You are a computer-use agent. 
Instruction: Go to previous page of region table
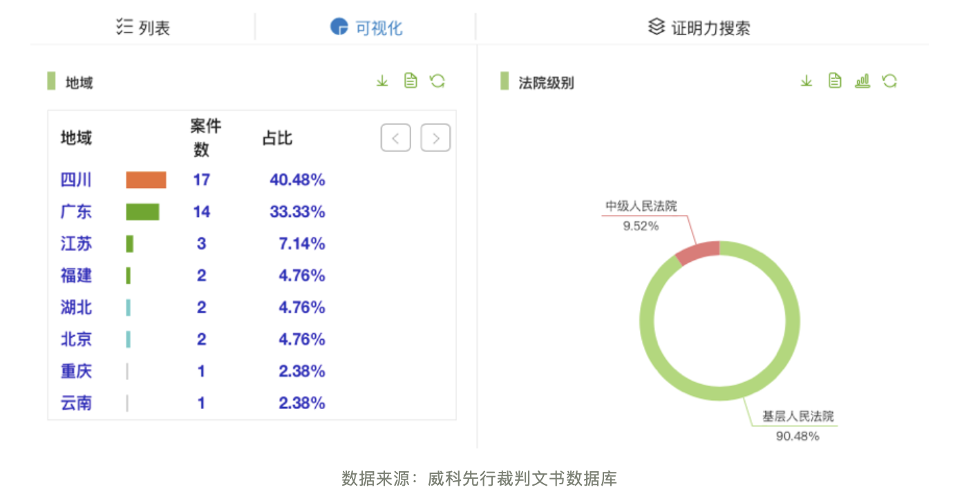point(395,138)
